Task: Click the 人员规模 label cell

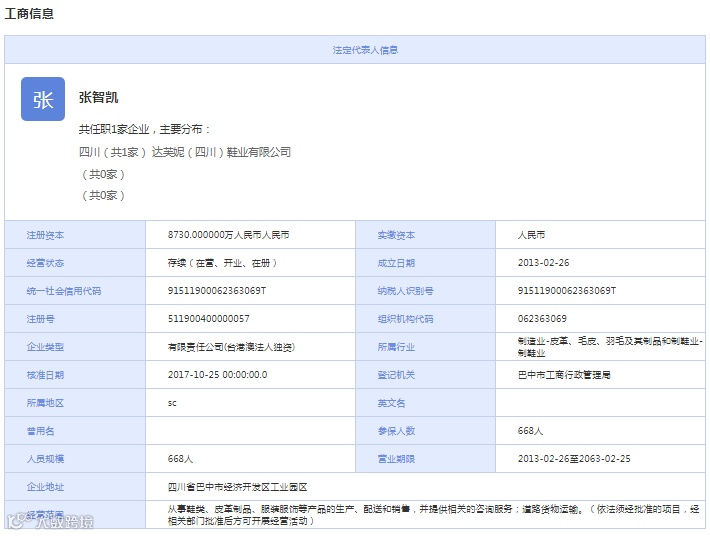Action: [x=75, y=459]
